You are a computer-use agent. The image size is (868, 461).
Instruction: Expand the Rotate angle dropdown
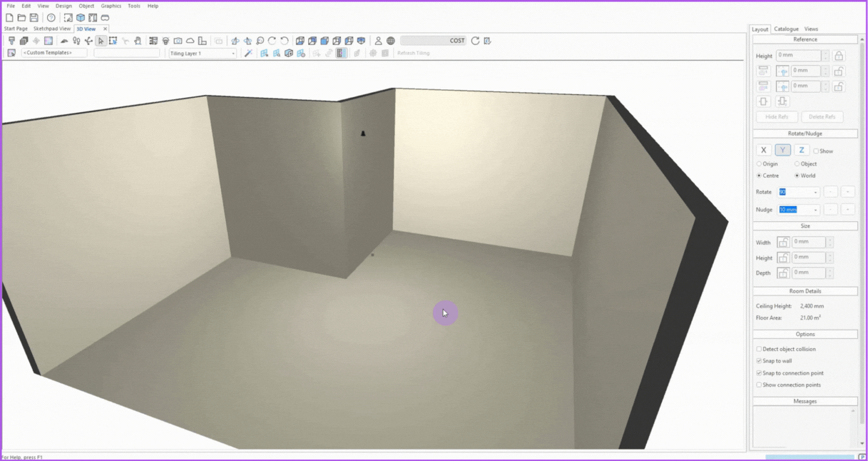pyautogui.click(x=815, y=192)
